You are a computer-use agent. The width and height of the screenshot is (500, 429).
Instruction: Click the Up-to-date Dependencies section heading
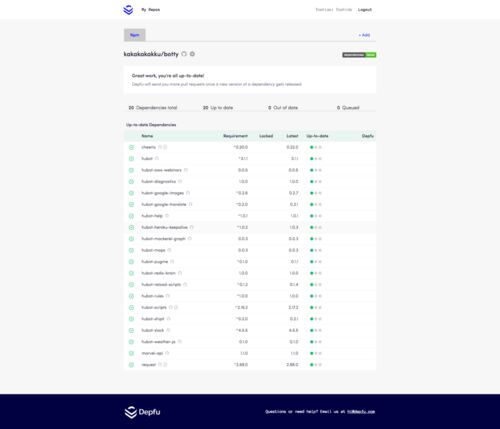[151, 125]
